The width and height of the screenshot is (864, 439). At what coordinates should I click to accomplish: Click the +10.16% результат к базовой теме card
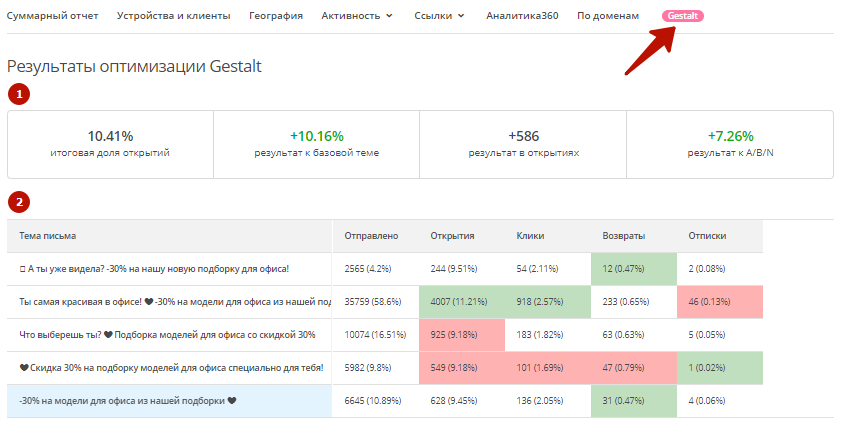[316, 144]
